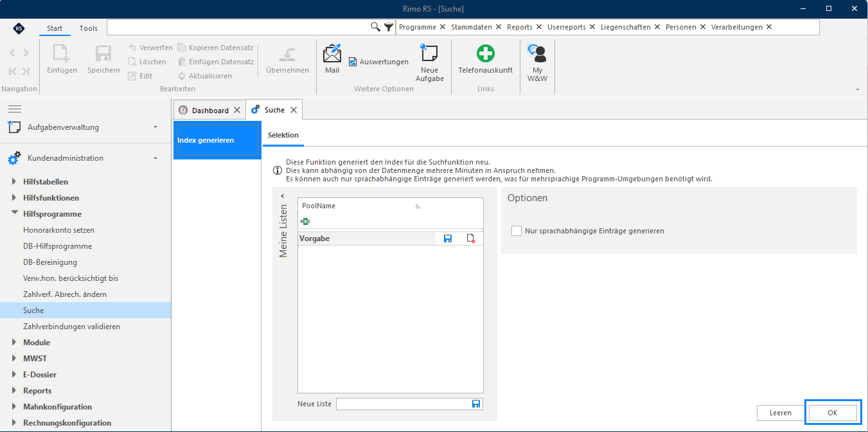
Task: Click the ABC filter icon under PoolName
Action: tap(305, 221)
